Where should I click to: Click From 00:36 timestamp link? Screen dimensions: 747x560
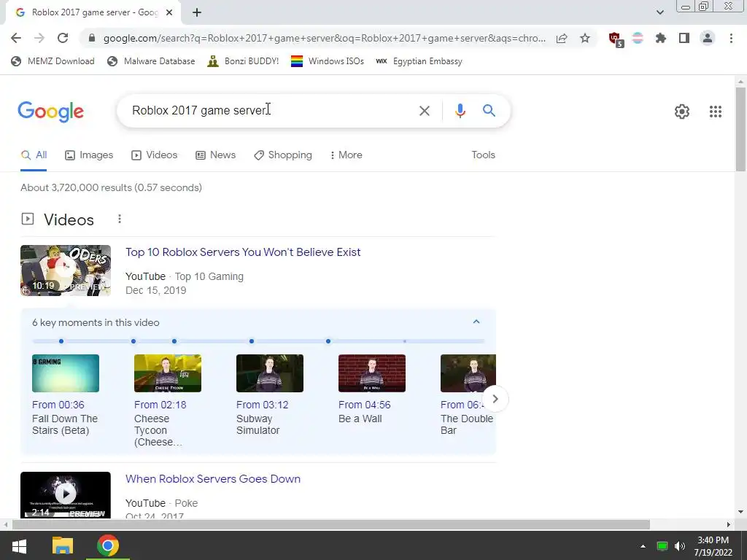pos(58,405)
